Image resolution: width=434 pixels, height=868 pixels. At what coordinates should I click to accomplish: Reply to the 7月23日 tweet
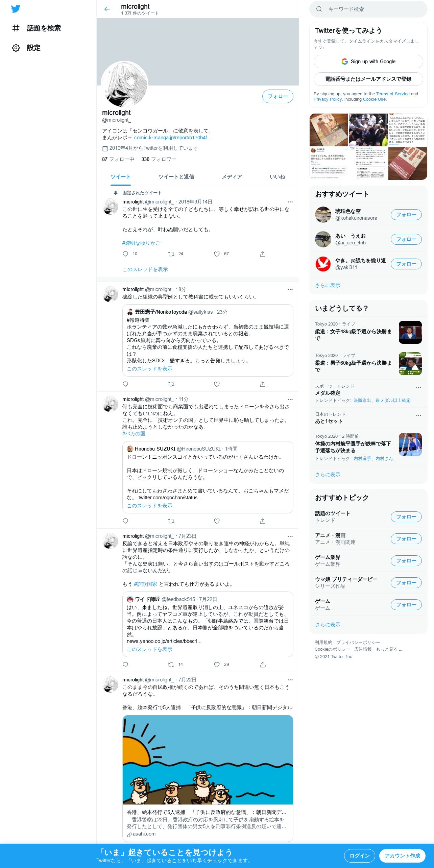pos(125,665)
